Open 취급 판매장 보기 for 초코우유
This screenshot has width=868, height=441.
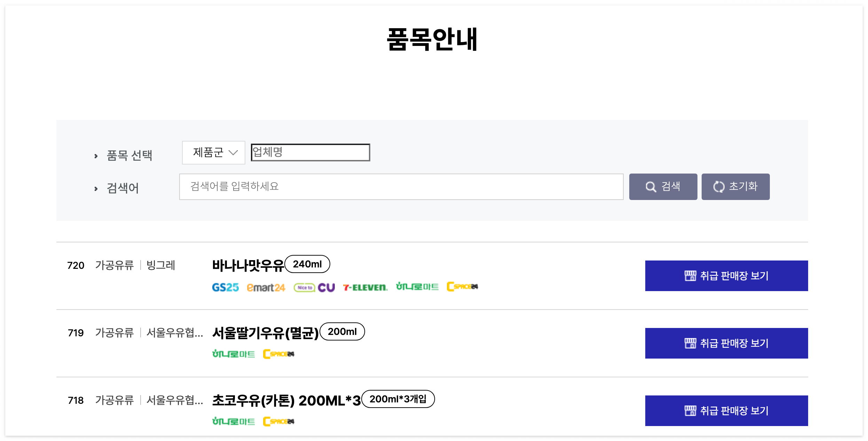click(x=726, y=410)
